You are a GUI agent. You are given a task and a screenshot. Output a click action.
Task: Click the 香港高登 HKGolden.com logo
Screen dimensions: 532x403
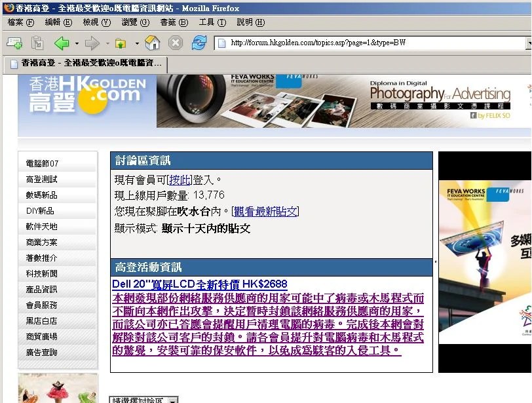coord(88,94)
